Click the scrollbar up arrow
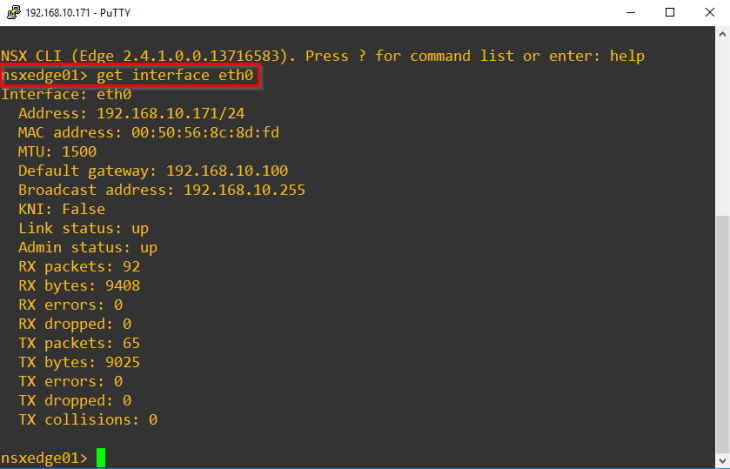Image resolution: width=730 pixels, height=469 pixels. [721, 33]
